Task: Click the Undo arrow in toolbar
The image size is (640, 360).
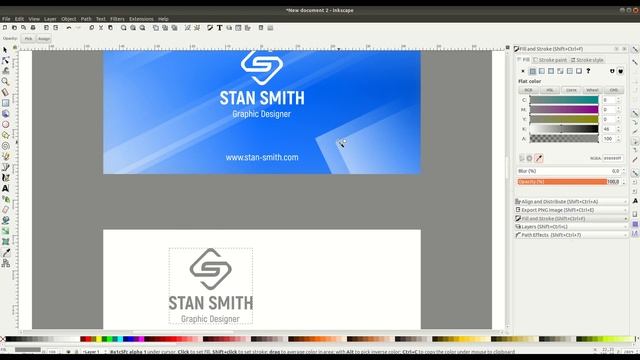Action: [x=69, y=28]
